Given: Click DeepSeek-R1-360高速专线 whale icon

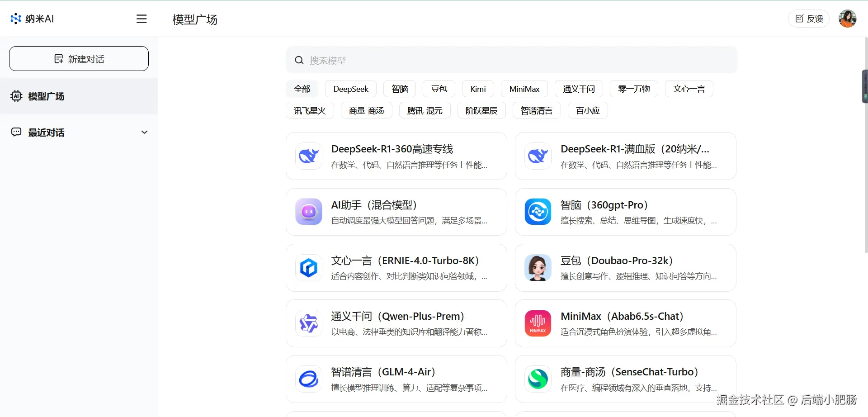Looking at the screenshot, I should click(x=309, y=156).
